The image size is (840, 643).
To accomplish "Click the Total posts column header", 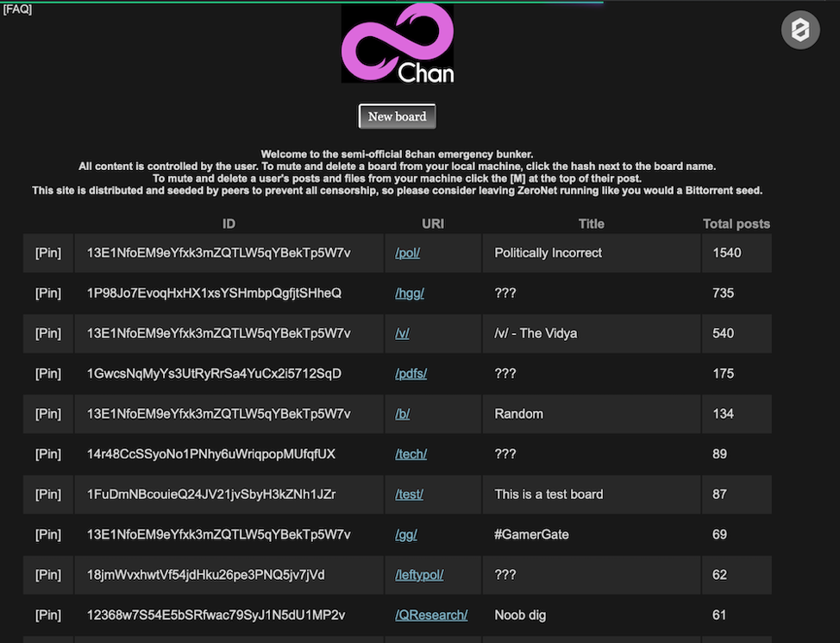I will point(737,224).
